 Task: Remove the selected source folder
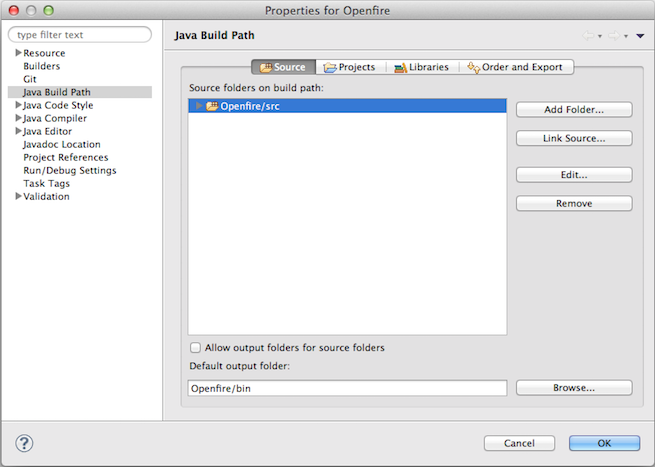click(x=574, y=203)
